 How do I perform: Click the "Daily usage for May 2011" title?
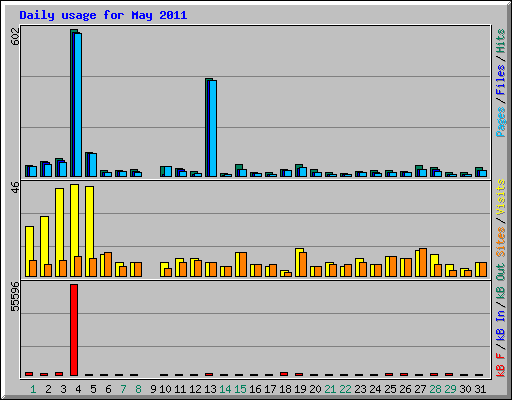click(103, 15)
